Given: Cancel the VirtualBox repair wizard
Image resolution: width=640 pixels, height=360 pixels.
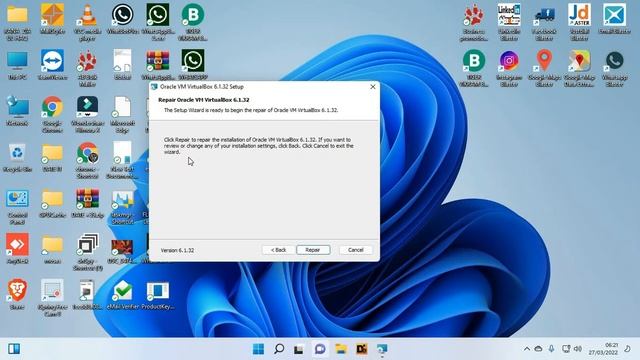Looking at the screenshot, I should click(x=356, y=250).
